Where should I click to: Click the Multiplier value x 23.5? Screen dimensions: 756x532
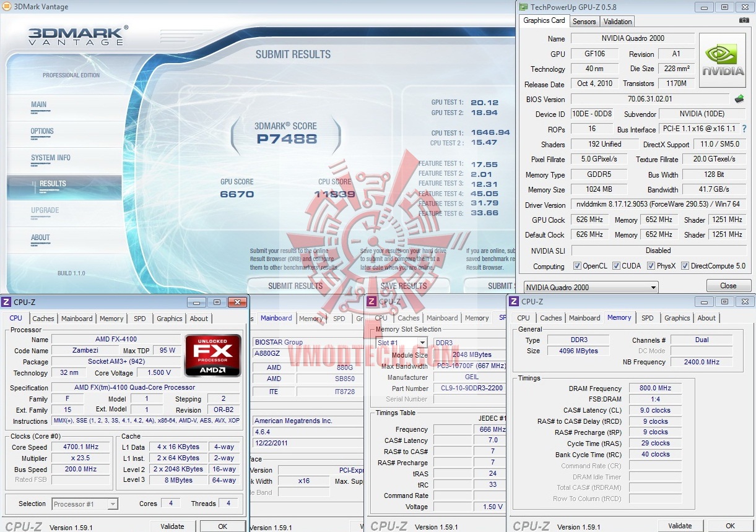(80, 458)
